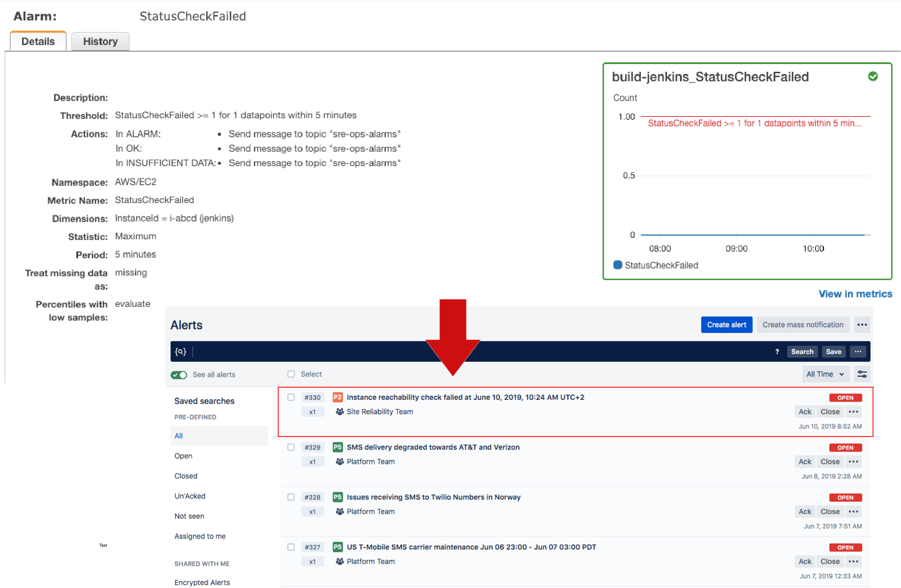This screenshot has height=588, width=901.
Task: Click the question mark help icon
Action: coord(777,352)
